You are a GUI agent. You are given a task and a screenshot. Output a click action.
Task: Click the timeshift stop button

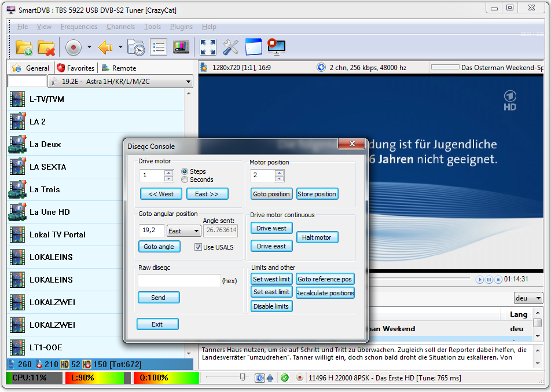[498, 280]
